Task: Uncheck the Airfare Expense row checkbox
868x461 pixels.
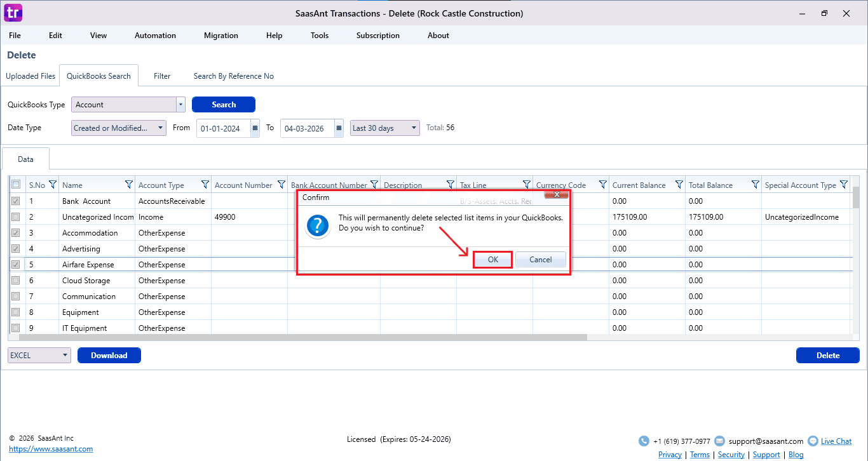Action: click(16, 264)
